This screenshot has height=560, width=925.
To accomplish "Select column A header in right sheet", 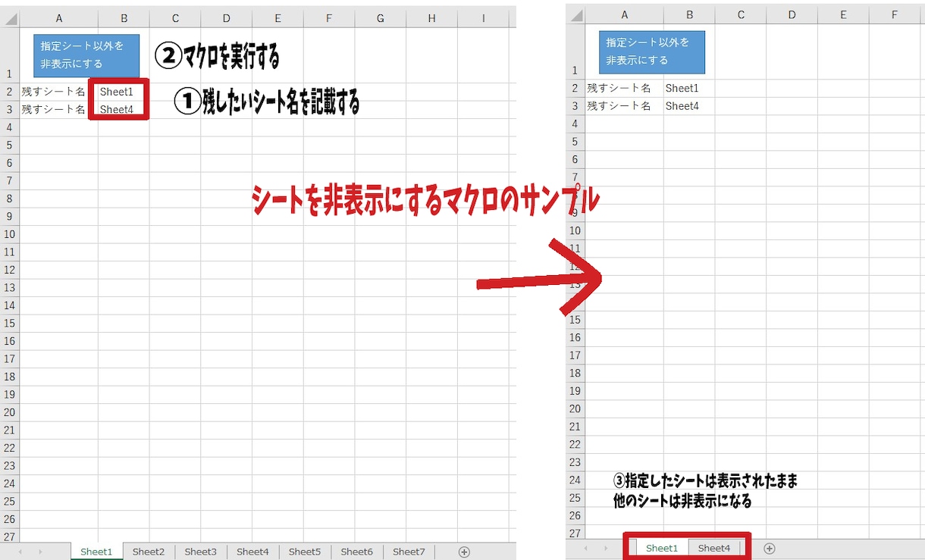I will tap(625, 14).
